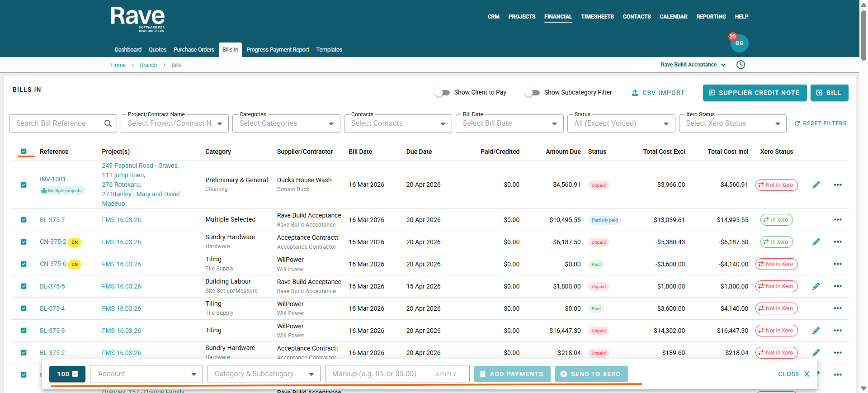This screenshot has height=393, width=868.
Task: Open three-dot menu for CN-375-6
Action: click(x=837, y=264)
